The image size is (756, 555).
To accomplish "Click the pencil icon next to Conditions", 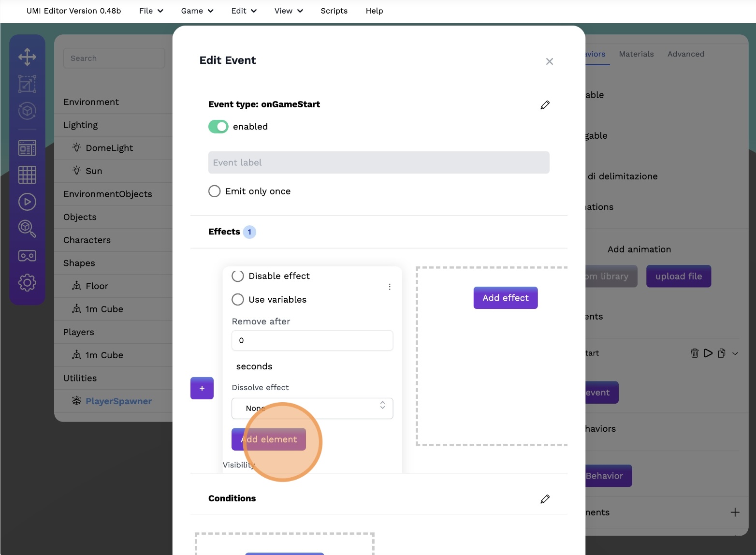I will coord(545,499).
